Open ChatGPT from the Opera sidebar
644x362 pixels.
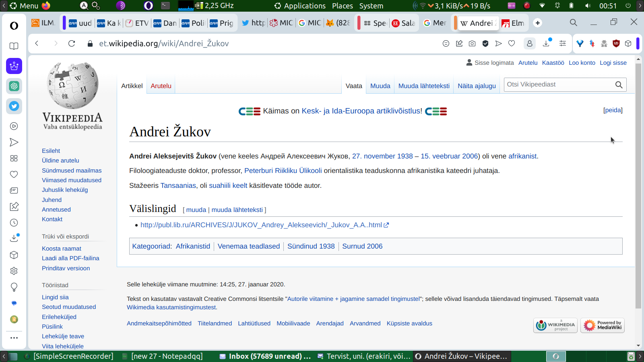pyautogui.click(x=14, y=86)
